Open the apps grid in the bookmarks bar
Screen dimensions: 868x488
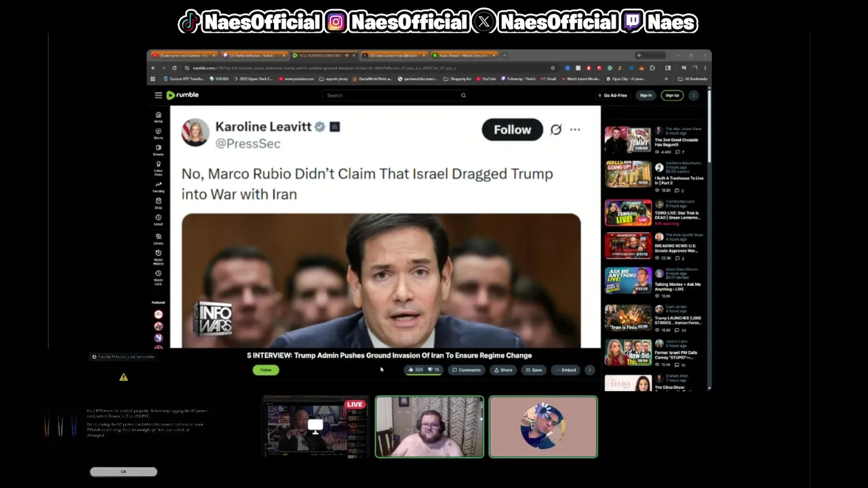[x=153, y=79]
